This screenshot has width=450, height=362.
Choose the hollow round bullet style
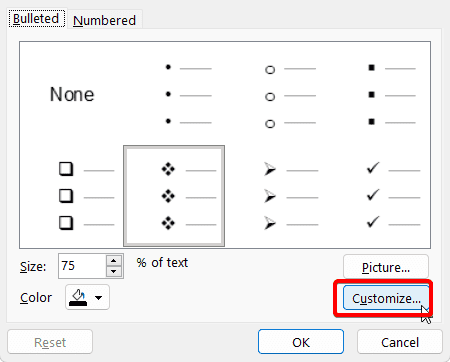(276, 94)
